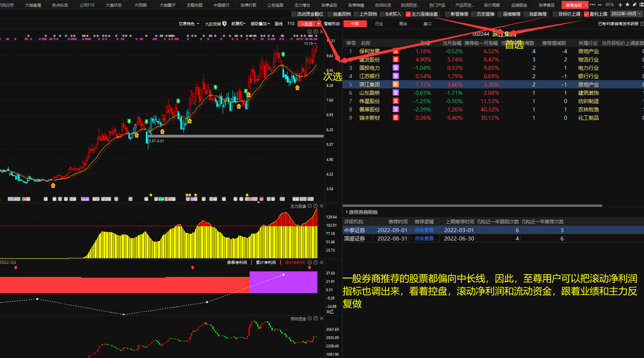Screen dimensions: 644x358
Task: Open the AI预期 top tab
Action: (140, 5)
